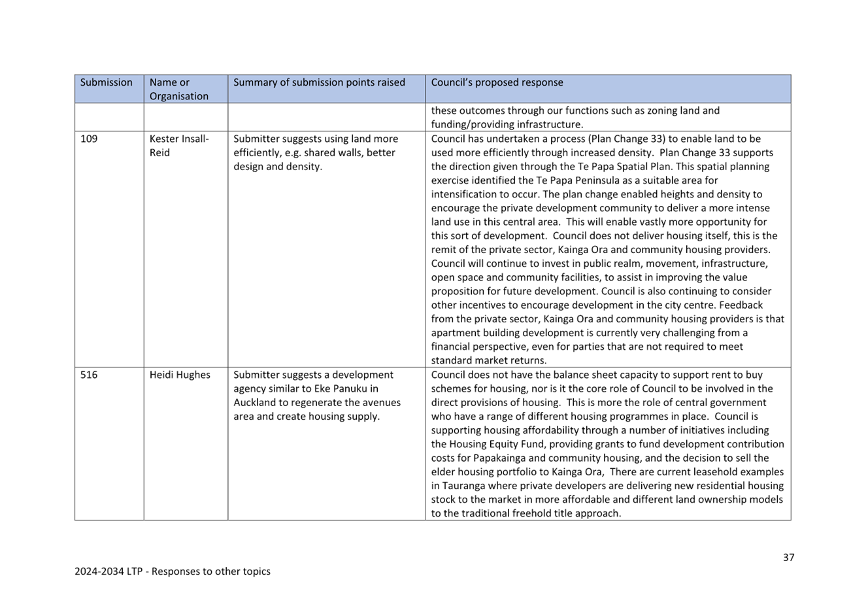Viewport: 868px width, 614px height.
Task: Select page number 37
Action: 789,557
